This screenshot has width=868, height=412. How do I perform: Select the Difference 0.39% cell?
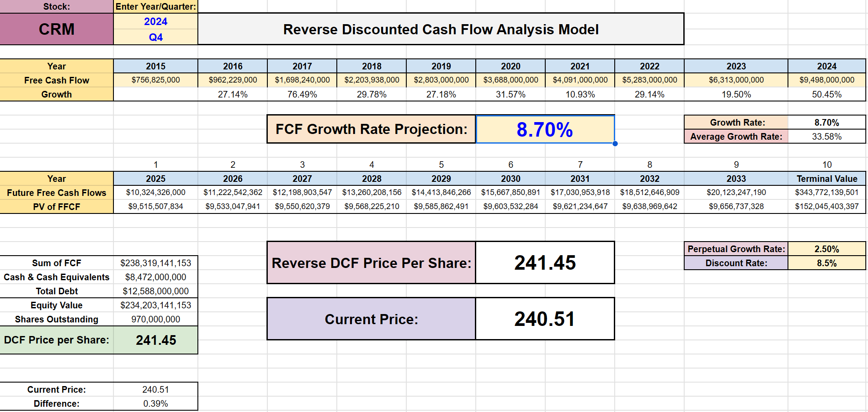tap(156, 404)
